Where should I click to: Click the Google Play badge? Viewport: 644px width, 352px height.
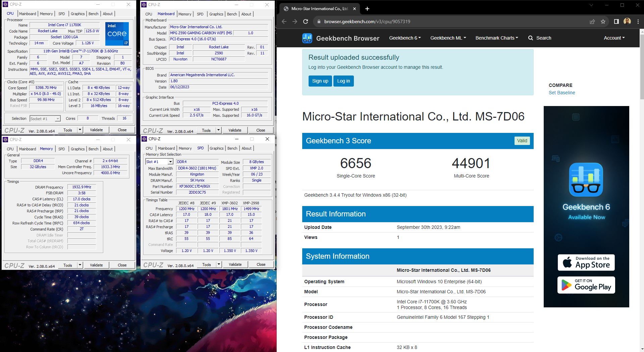click(x=586, y=285)
